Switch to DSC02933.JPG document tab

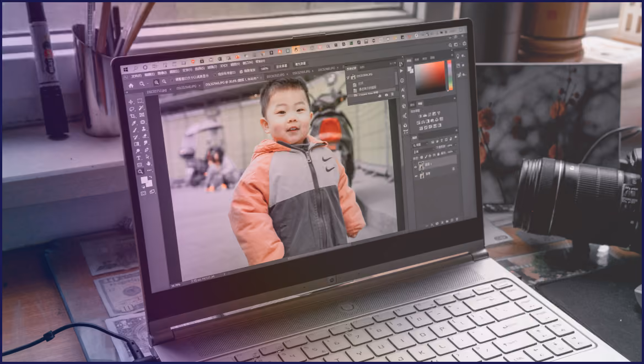(x=275, y=76)
